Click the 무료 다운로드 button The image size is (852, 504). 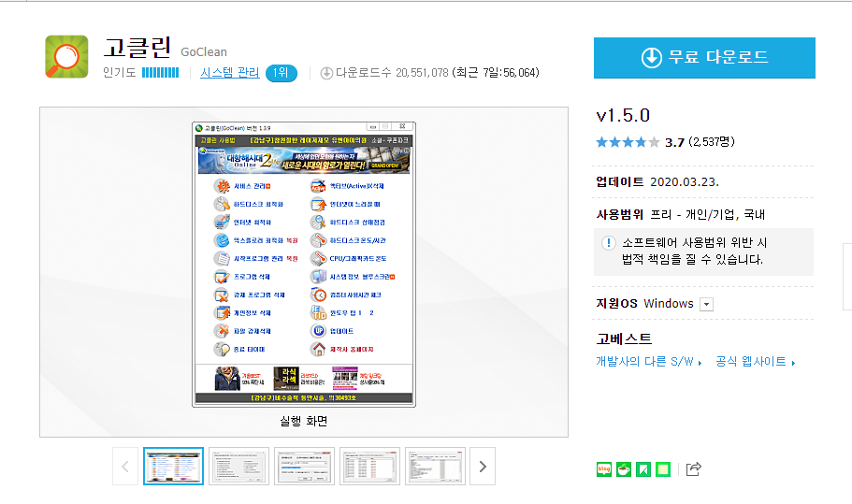(704, 58)
